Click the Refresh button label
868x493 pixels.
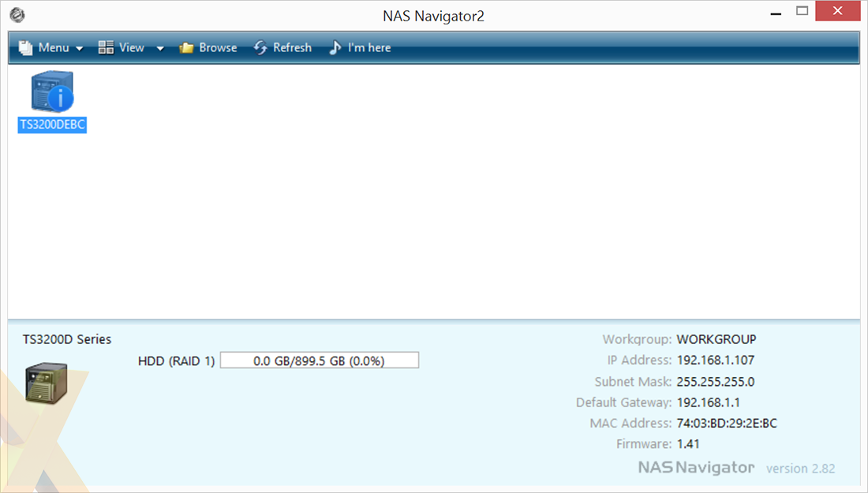point(292,47)
